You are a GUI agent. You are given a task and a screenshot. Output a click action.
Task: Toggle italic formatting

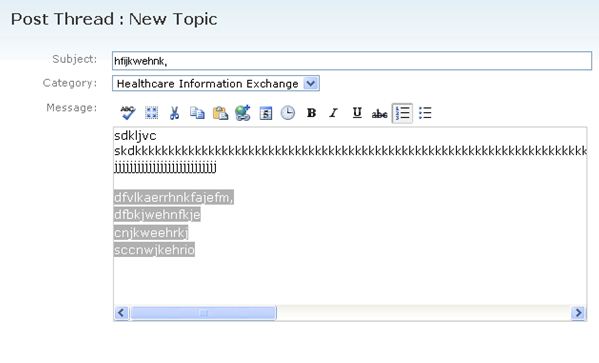click(x=333, y=113)
